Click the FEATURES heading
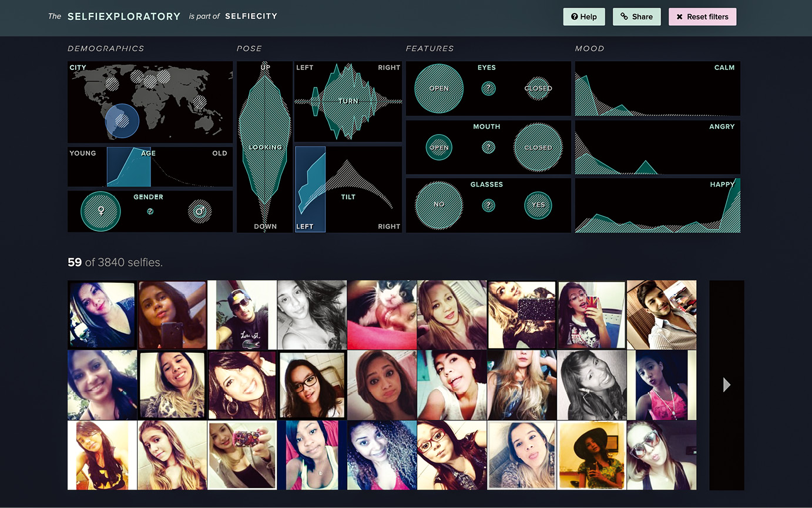Viewport: 812px width, 508px height. [x=430, y=48]
